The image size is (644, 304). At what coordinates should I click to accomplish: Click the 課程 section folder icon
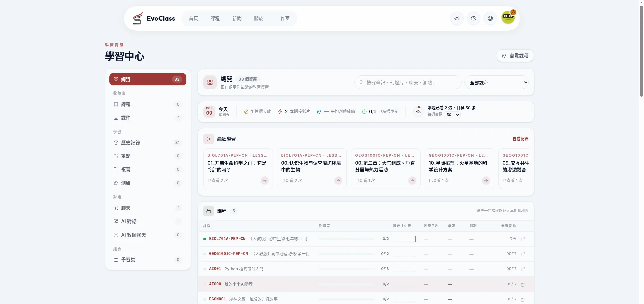point(209,211)
